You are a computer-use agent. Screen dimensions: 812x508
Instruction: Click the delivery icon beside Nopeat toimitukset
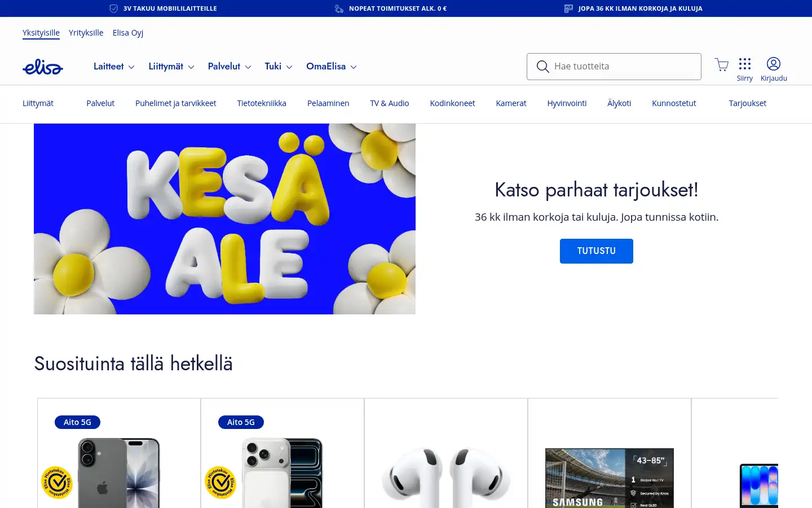(339, 8)
